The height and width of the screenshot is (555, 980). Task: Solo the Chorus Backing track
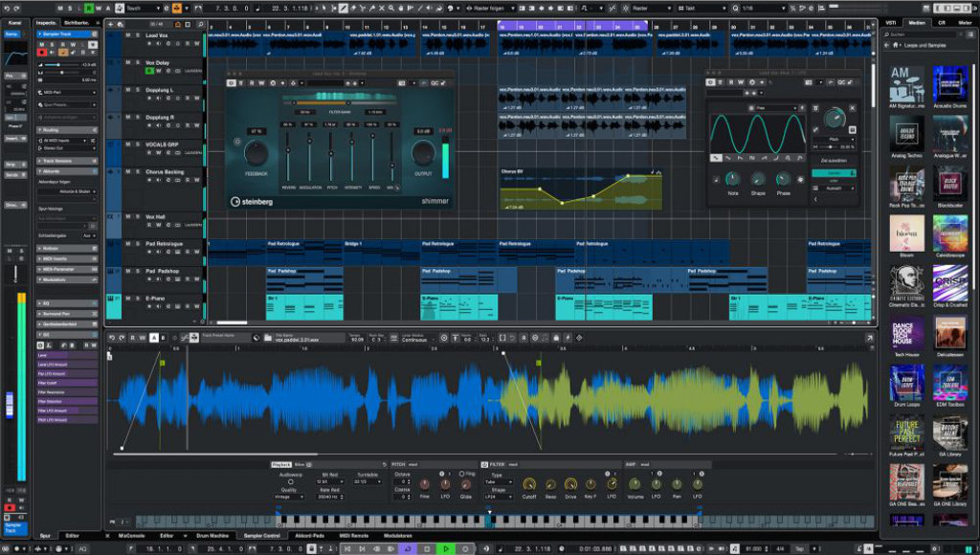pyautogui.click(x=138, y=171)
